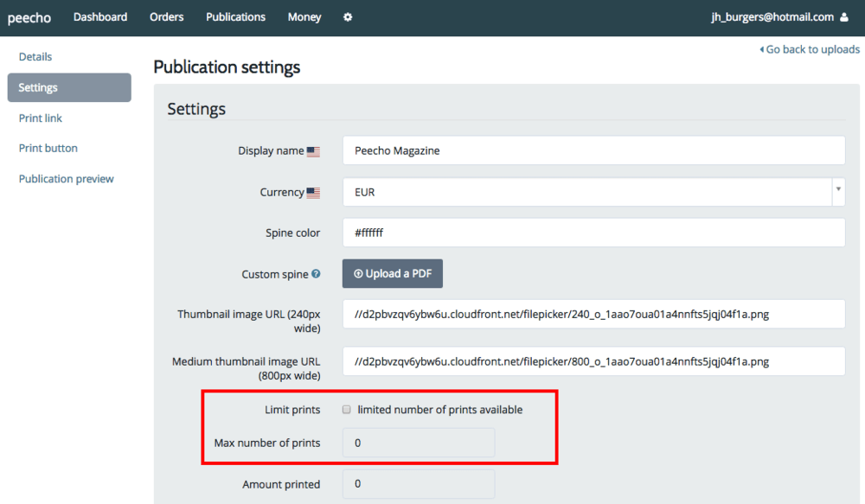This screenshot has height=504, width=865.
Task: Open the Custom spine help icon
Action: [x=316, y=273]
